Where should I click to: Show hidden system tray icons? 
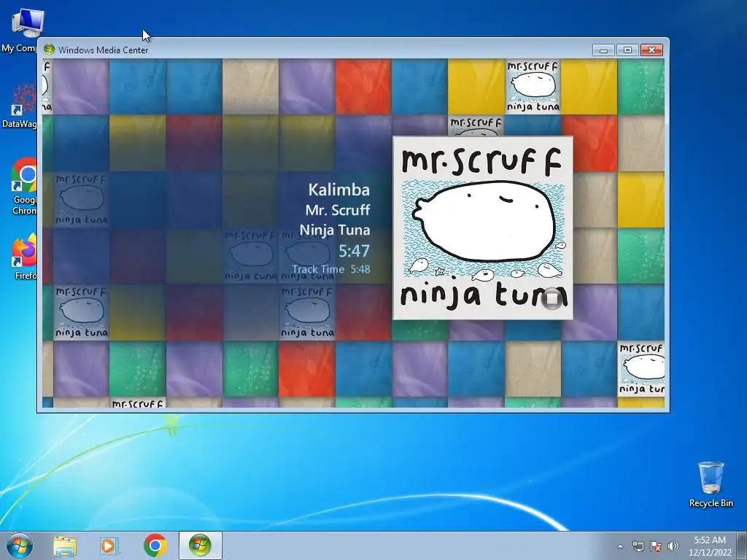(620, 546)
